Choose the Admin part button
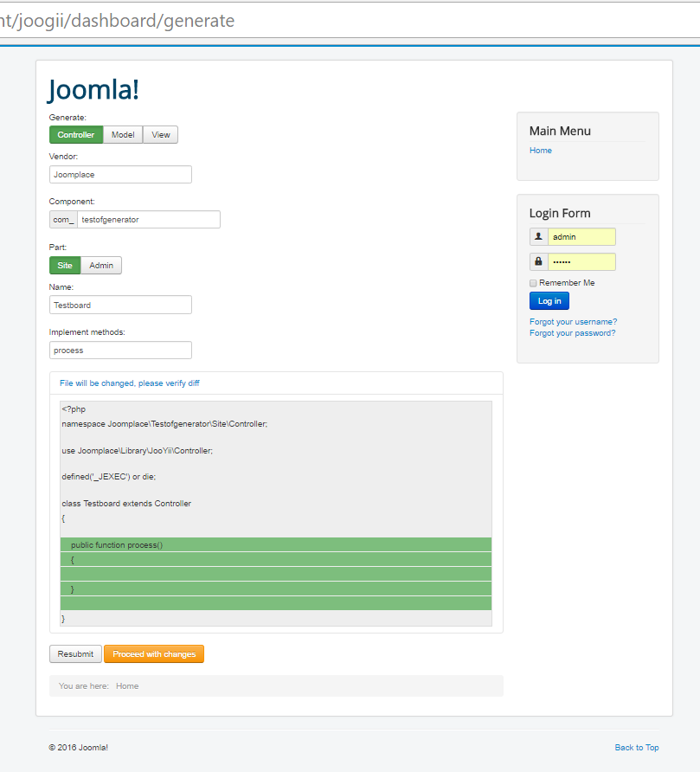Image resolution: width=700 pixels, height=772 pixels. [101, 266]
